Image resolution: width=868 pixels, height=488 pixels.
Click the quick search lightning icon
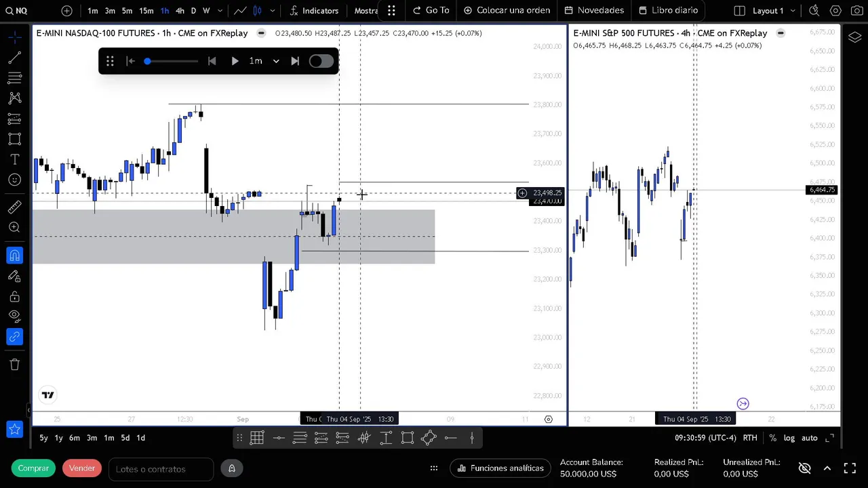[x=814, y=10]
